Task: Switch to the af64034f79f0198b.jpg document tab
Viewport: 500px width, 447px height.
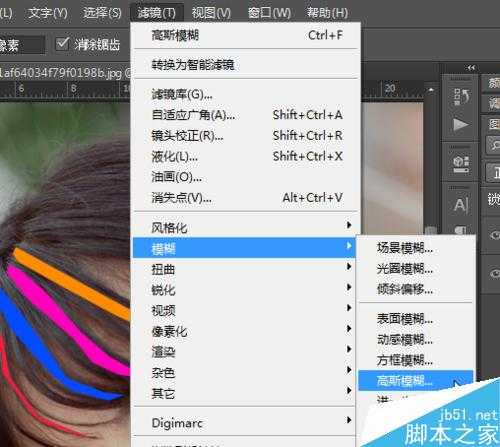Action: click(65, 73)
